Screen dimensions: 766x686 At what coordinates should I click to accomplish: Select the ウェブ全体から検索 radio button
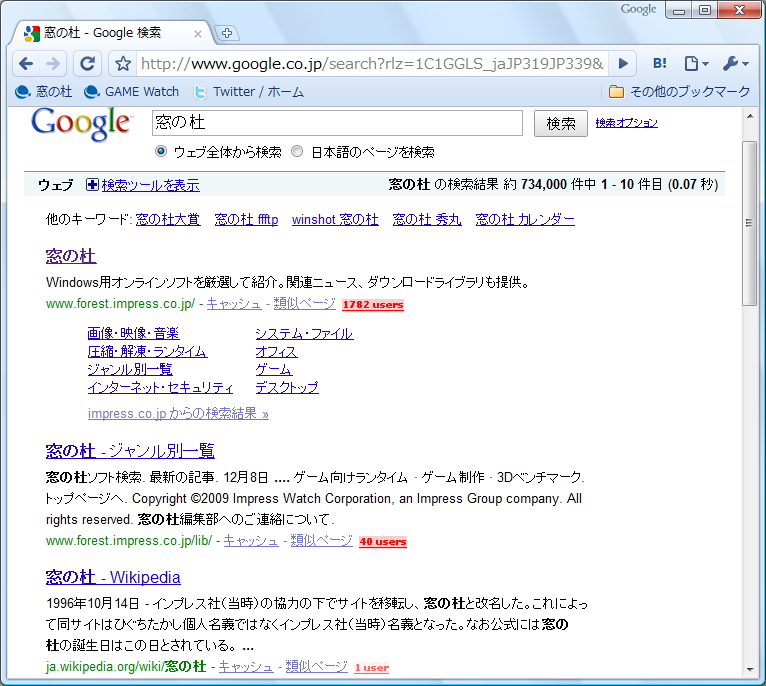tap(161, 151)
